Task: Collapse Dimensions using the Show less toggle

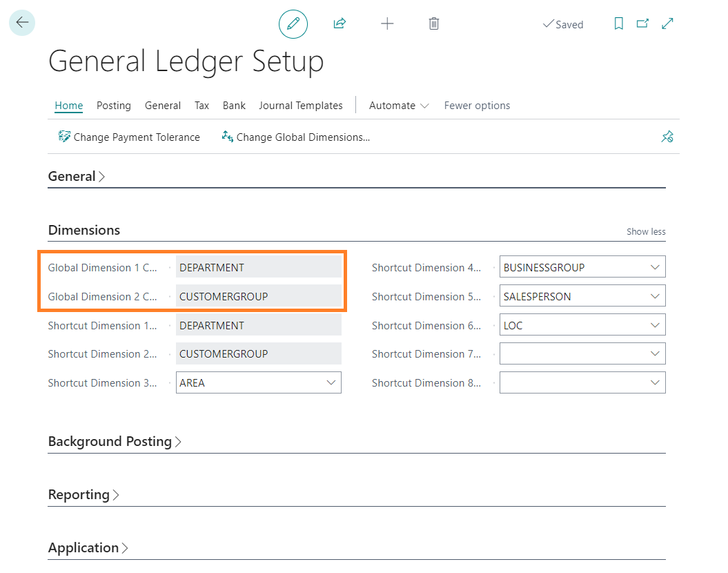Action: tap(645, 231)
